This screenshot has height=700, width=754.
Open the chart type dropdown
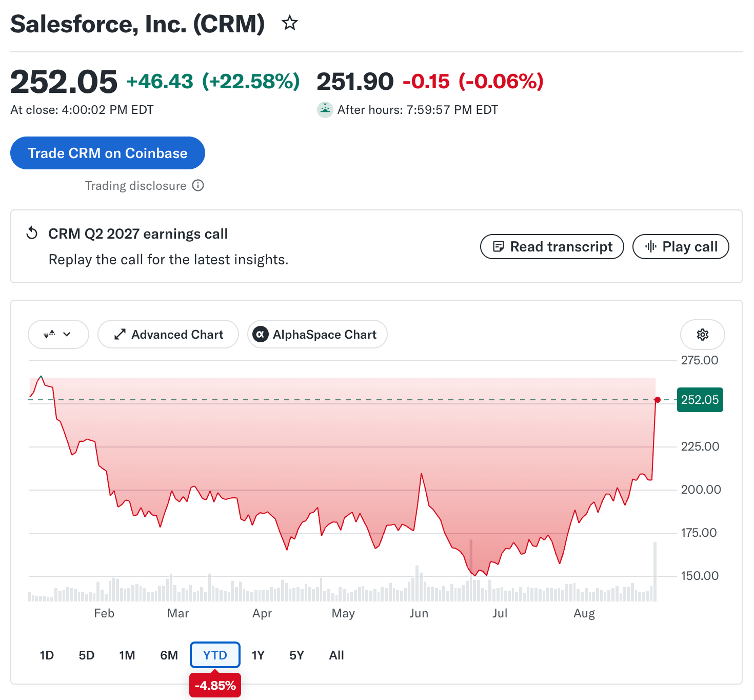tap(58, 335)
